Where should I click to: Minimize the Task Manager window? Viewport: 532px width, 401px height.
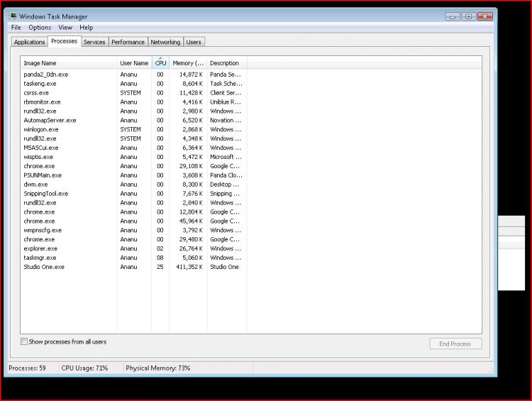click(x=453, y=16)
